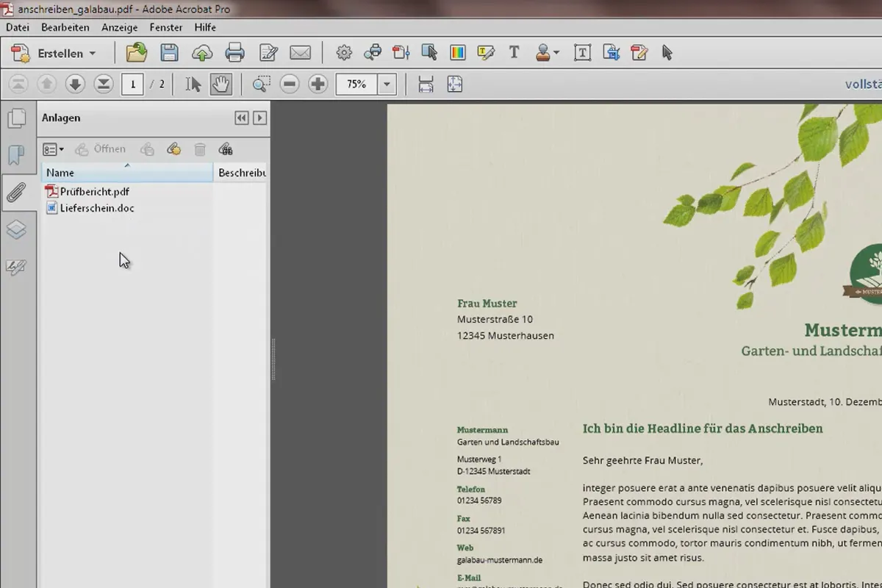Click the Open file folder icon

[x=137, y=53]
